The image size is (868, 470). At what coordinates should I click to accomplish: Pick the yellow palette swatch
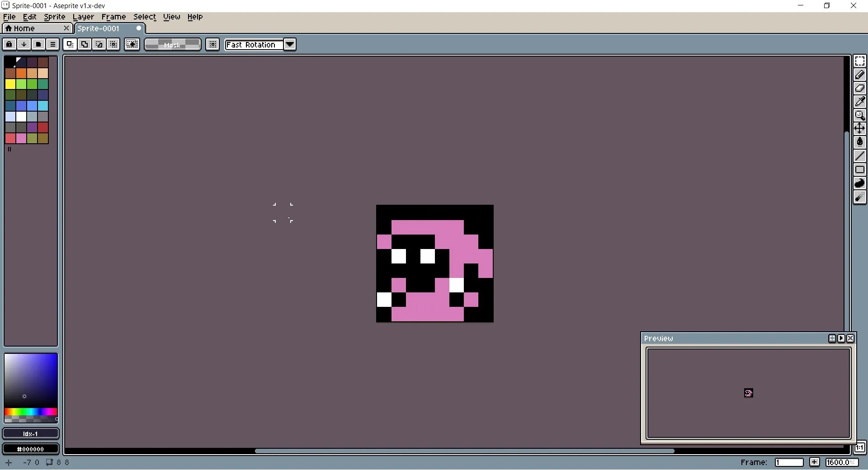(x=10, y=84)
